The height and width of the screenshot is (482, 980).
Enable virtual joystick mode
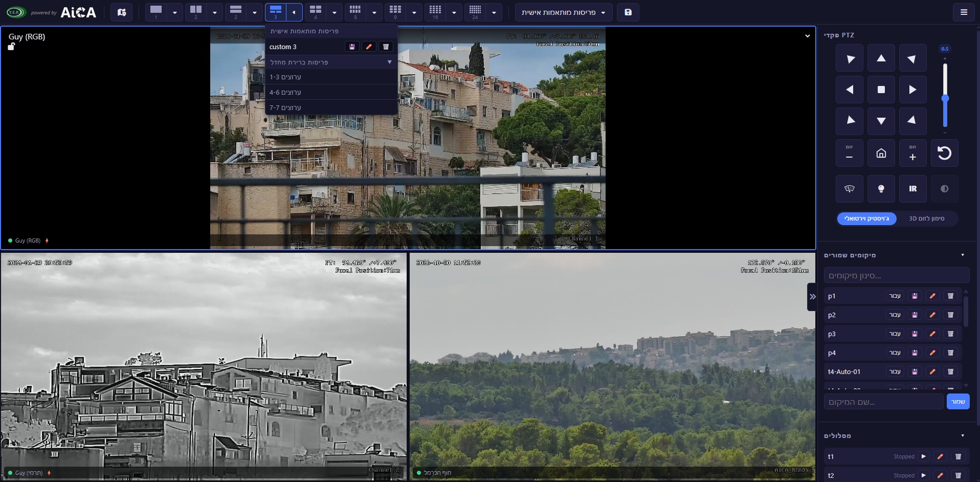[x=866, y=218]
